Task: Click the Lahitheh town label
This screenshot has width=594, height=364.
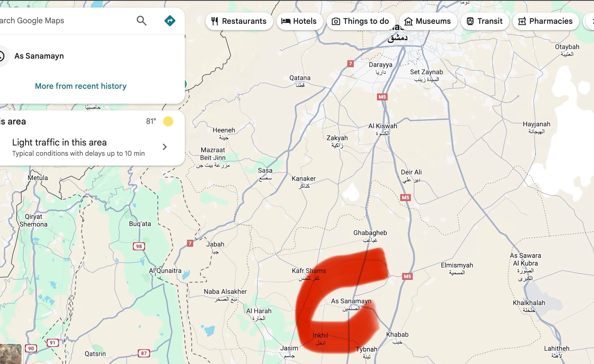Action: pos(557,352)
